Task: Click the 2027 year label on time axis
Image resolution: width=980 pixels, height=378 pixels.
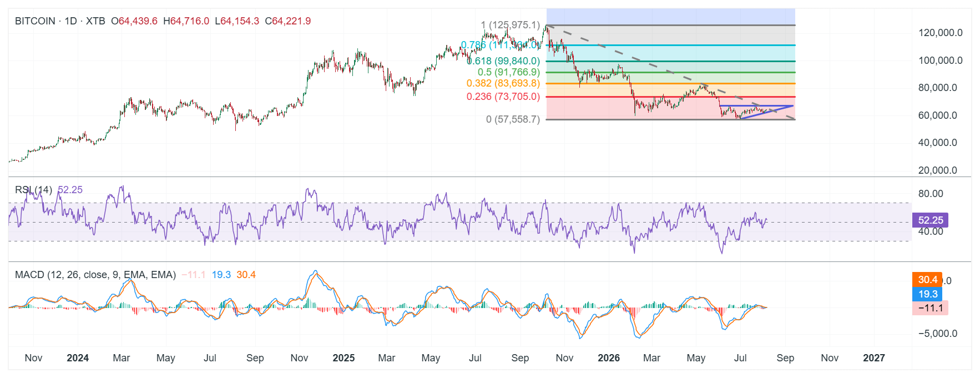Action: point(874,358)
